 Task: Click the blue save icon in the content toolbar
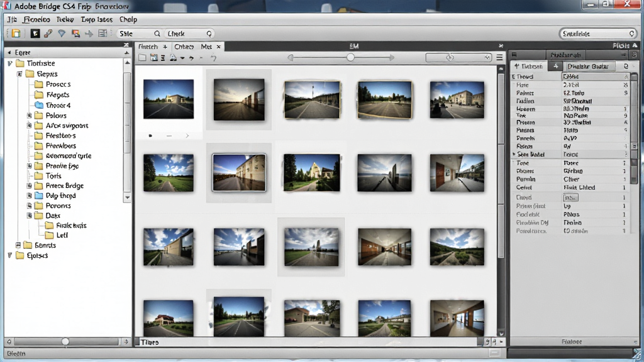click(x=153, y=58)
